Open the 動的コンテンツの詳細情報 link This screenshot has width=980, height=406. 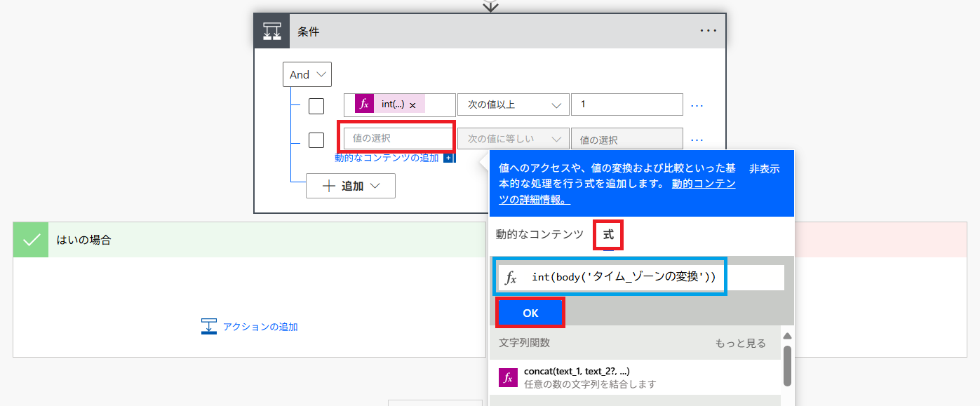click(703, 184)
